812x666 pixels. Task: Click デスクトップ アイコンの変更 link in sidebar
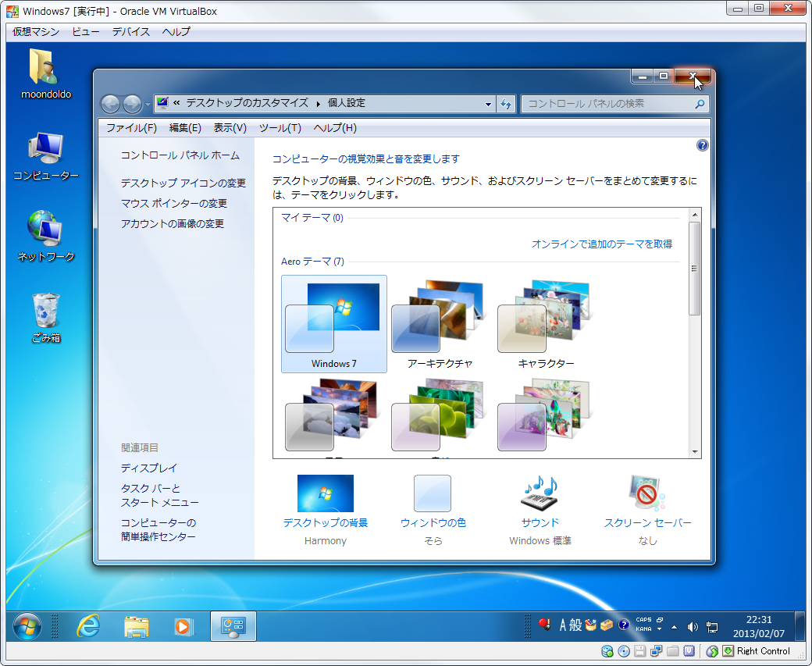coord(183,183)
